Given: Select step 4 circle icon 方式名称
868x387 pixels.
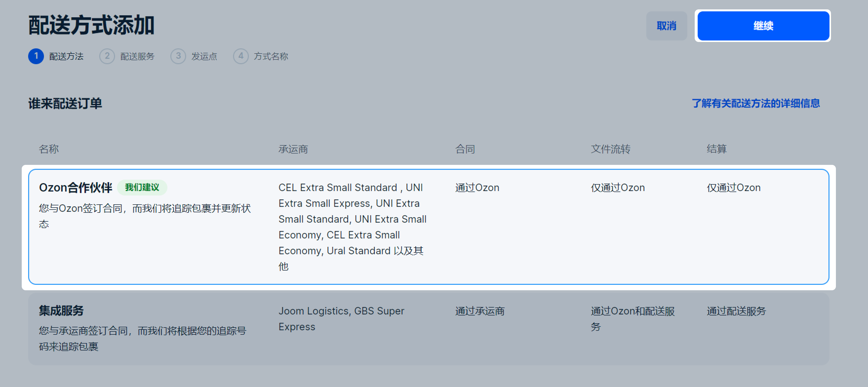Looking at the screenshot, I should click(241, 56).
